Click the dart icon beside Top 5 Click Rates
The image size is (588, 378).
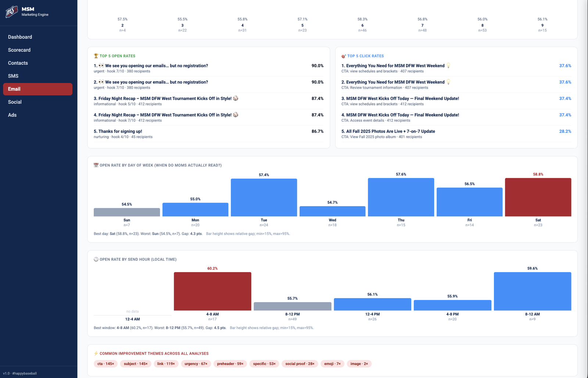343,56
